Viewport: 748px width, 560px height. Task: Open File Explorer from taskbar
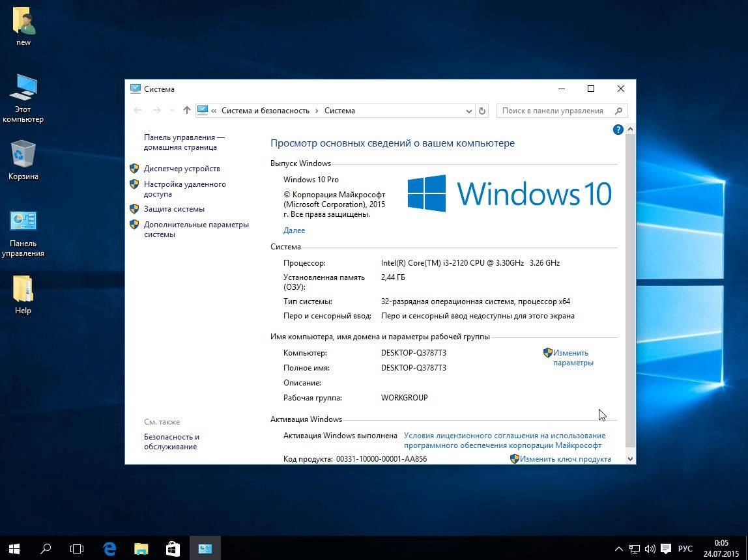point(141,548)
